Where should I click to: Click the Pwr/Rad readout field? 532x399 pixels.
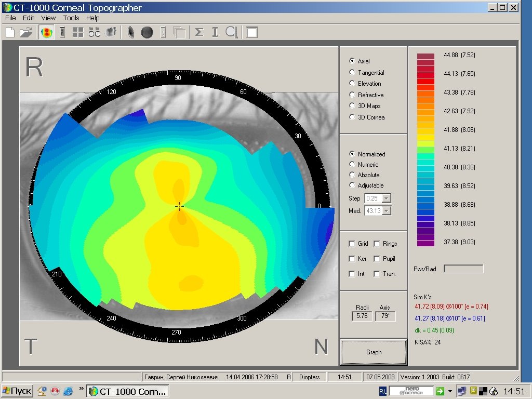tap(463, 269)
